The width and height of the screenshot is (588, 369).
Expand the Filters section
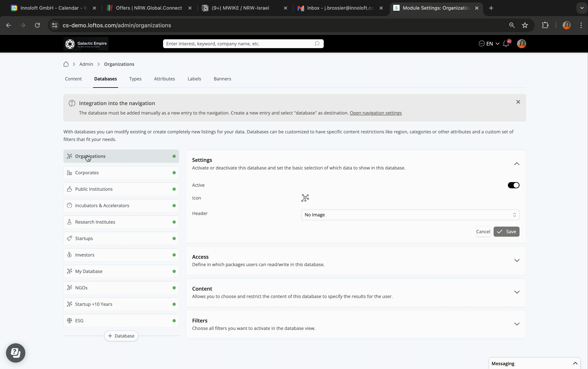point(517,324)
